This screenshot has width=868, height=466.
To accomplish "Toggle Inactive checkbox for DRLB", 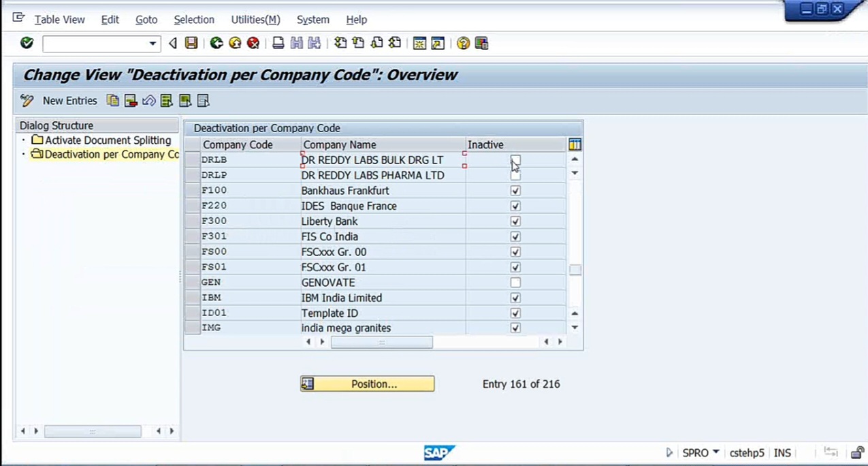I will 515,160.
